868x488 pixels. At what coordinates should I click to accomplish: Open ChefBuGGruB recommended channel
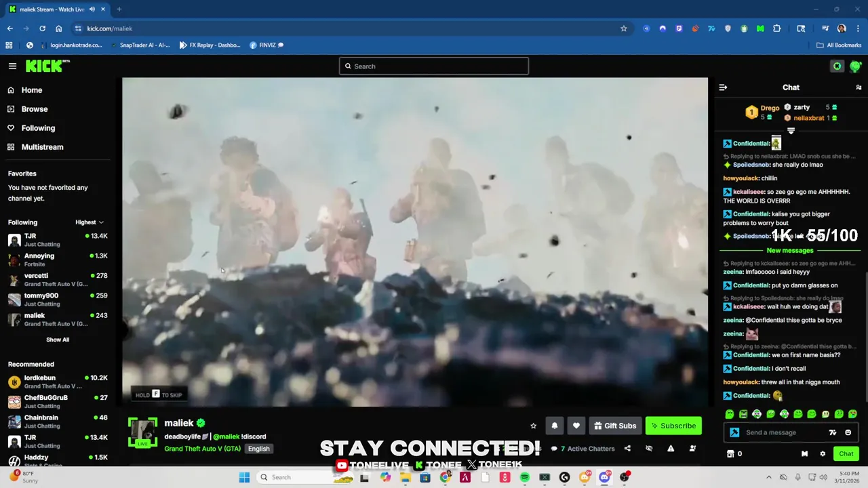click(x=58, y=401)
